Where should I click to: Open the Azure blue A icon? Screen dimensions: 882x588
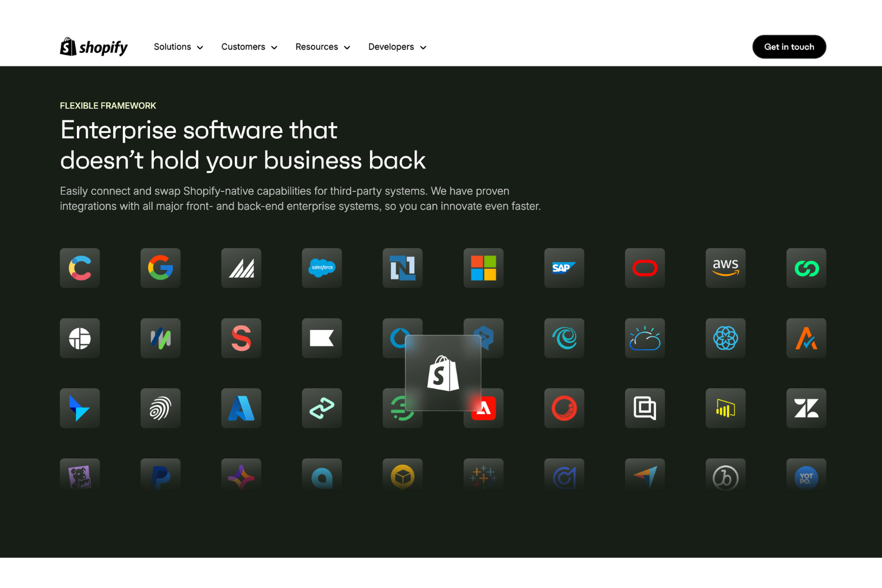coord(241,409)
